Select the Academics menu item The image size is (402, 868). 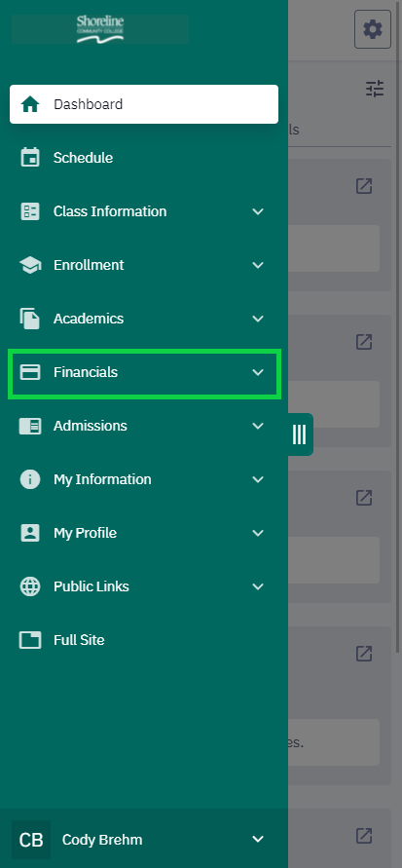(144, 319)
